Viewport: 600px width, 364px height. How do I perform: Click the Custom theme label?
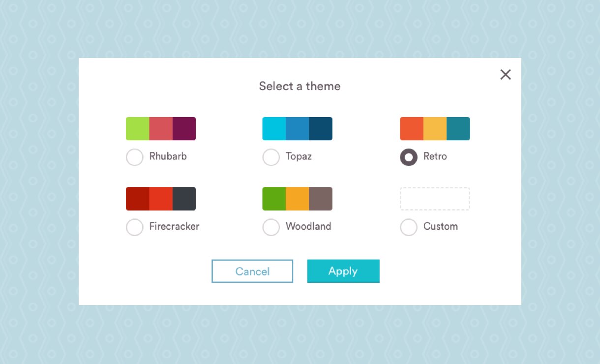441,226
